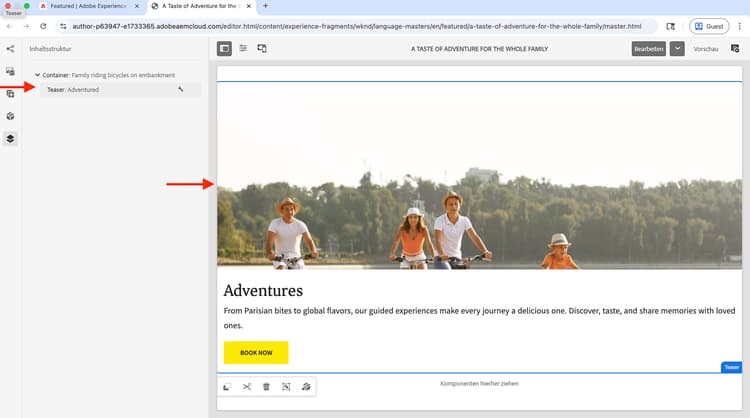Click the A TASTE OF ADVENTURE page title

[479, 49]
